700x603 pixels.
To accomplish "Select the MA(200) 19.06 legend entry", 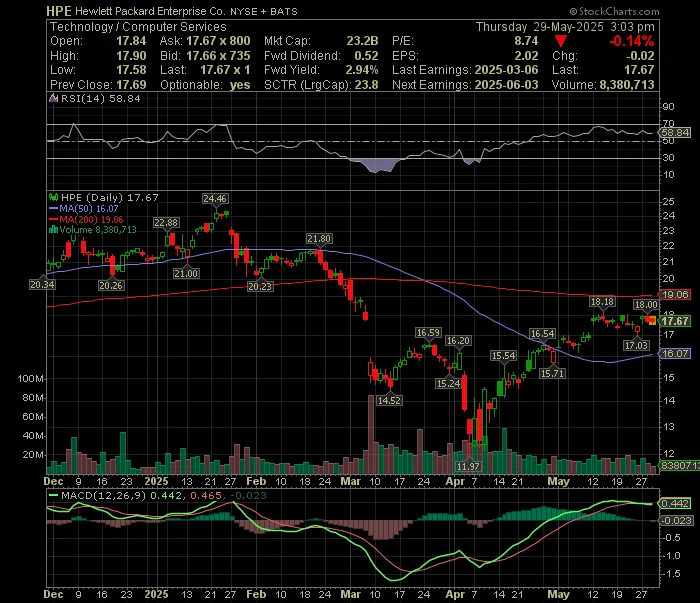I will (x=86, y=219).
